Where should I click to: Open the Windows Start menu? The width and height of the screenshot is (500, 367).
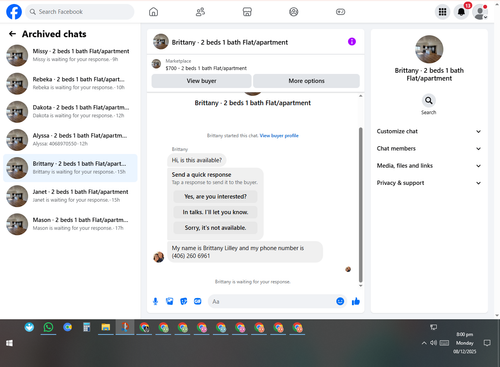pyautogui.click(x=9, y=343)
